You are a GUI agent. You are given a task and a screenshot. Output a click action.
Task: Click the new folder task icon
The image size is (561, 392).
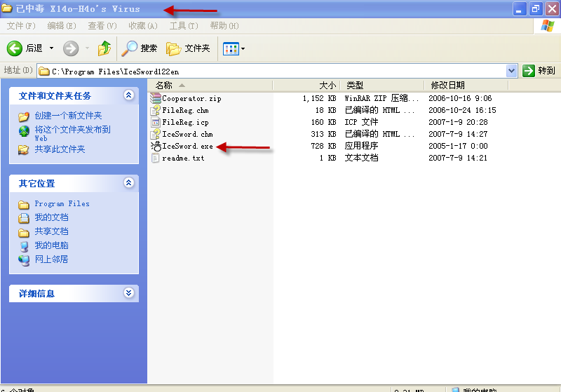[x=24, y=116]
